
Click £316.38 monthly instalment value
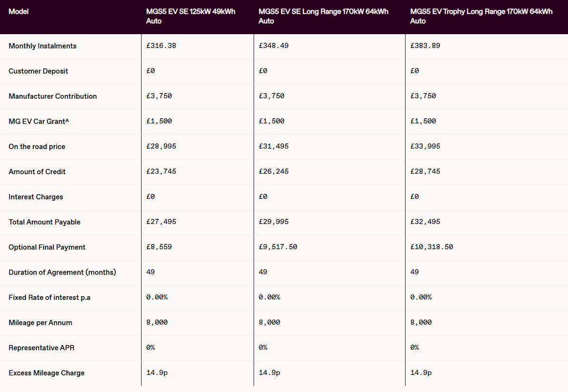(161, 46)
